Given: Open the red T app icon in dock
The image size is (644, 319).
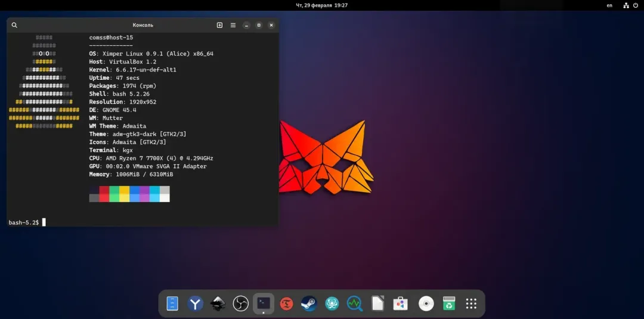Looking at the screenshot, I should coord(286,304).
